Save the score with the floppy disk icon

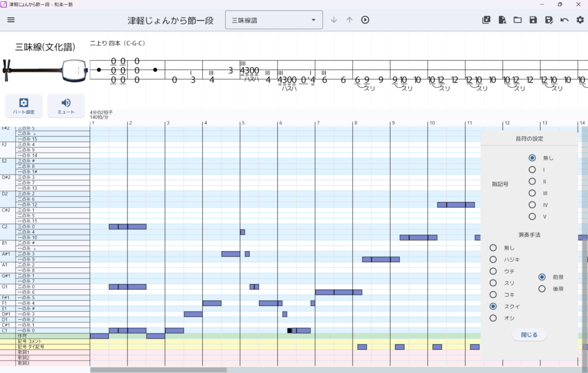pyautogui.click(x=533, y=20)
